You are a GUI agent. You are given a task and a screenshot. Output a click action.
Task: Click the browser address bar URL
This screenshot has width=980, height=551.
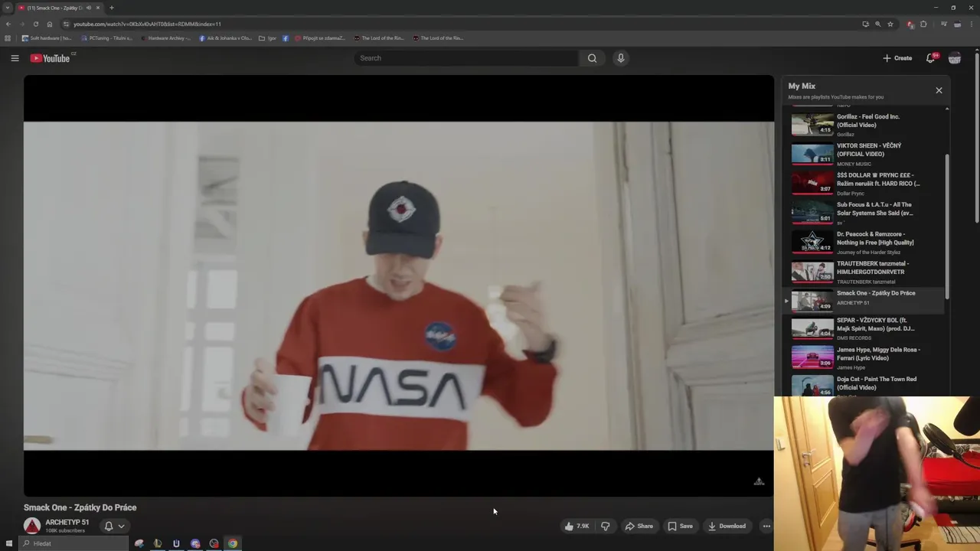click(x=147, y=24)
